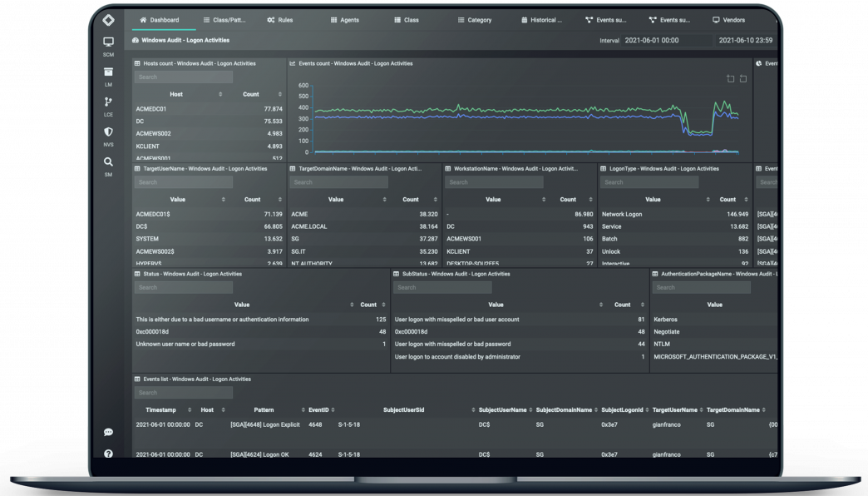
Task: Click the zoom area icon on Events chart
Action: click(730, 79)
